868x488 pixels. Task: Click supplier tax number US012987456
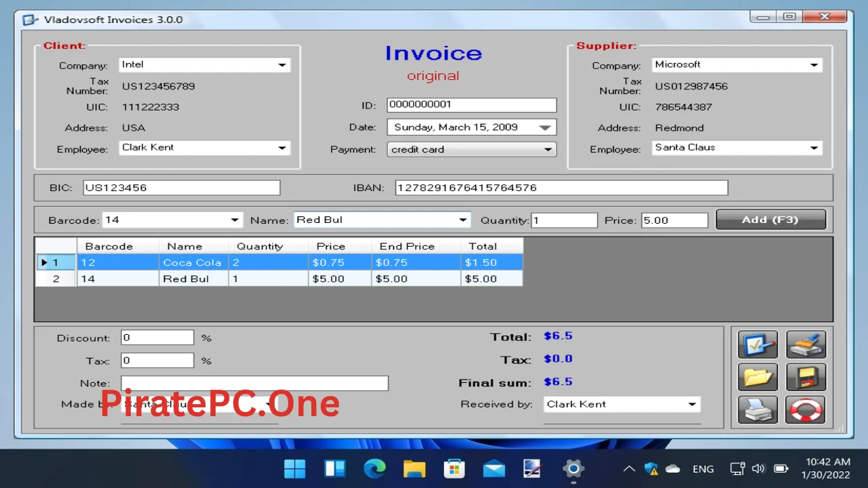click(692, 86)
